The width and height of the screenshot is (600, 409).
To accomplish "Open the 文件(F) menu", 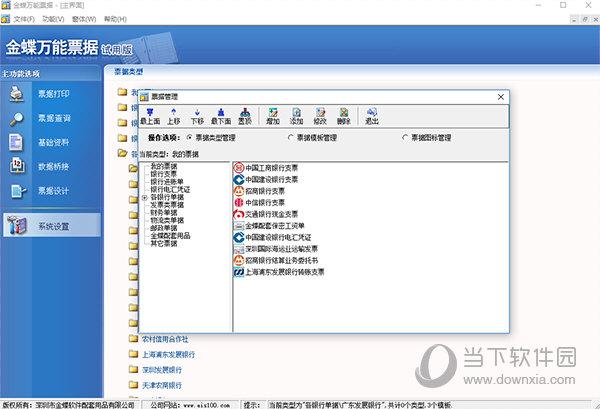I will pyautogui.click(x=24, y=19).
